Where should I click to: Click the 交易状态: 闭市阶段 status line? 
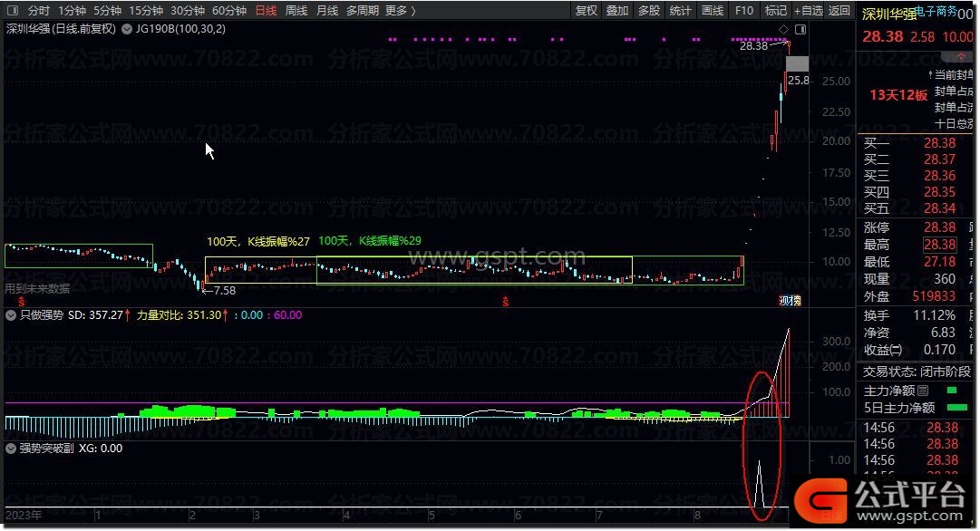pos(917,372)
